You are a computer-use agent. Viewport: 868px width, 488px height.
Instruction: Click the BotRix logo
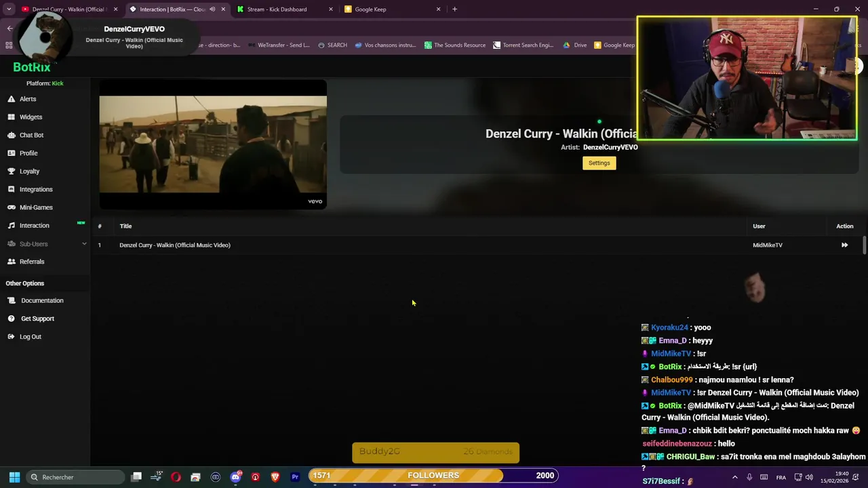click(32, 67)
